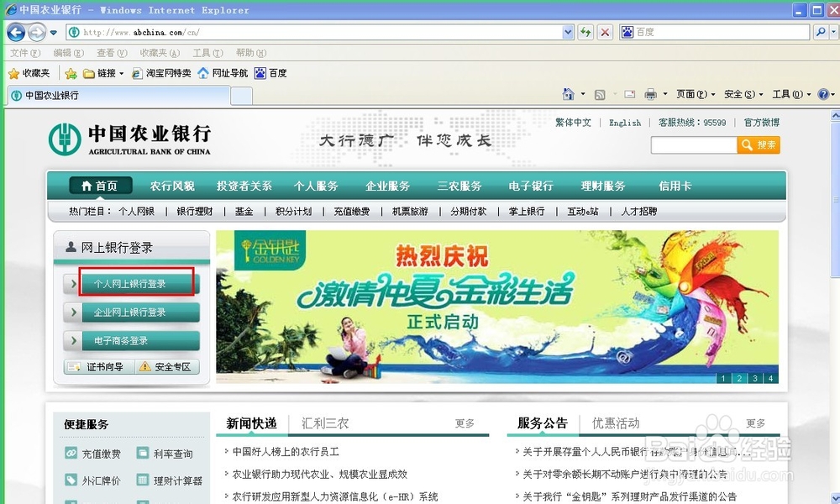Open 个人服务 navigation item
The image size is (840, 504).
[x=316, y=186]
